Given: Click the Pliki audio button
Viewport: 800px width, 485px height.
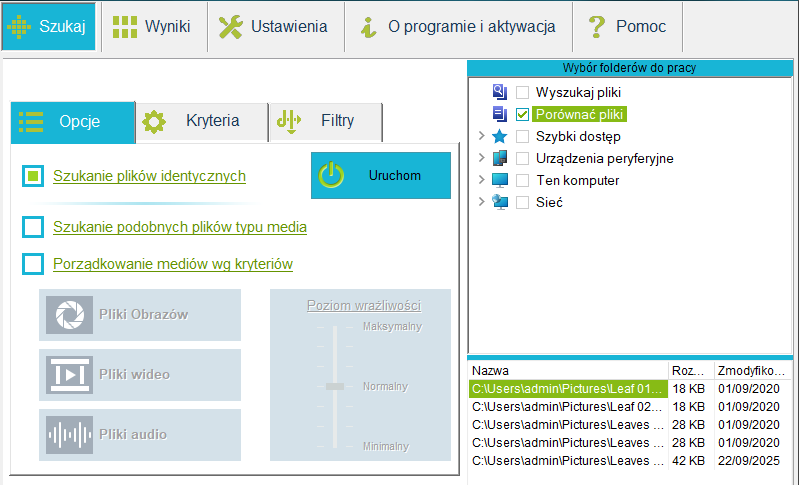Looking at the screenshot, I should (140, 435).
